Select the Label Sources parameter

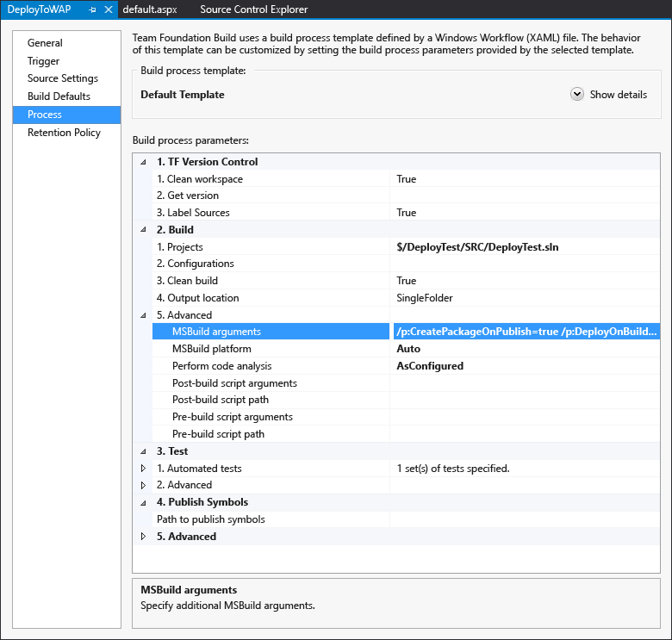pos(271,213)
